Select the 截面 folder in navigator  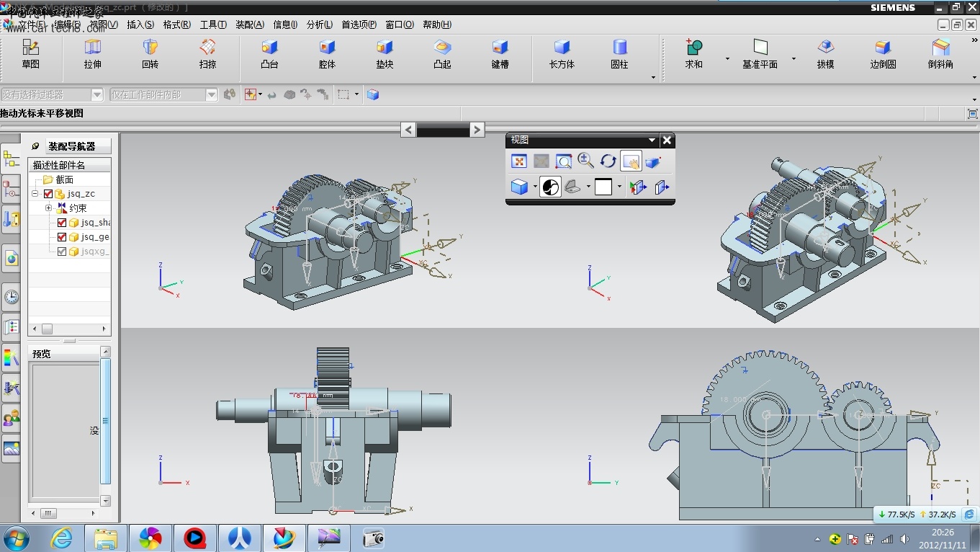(58, 179)
